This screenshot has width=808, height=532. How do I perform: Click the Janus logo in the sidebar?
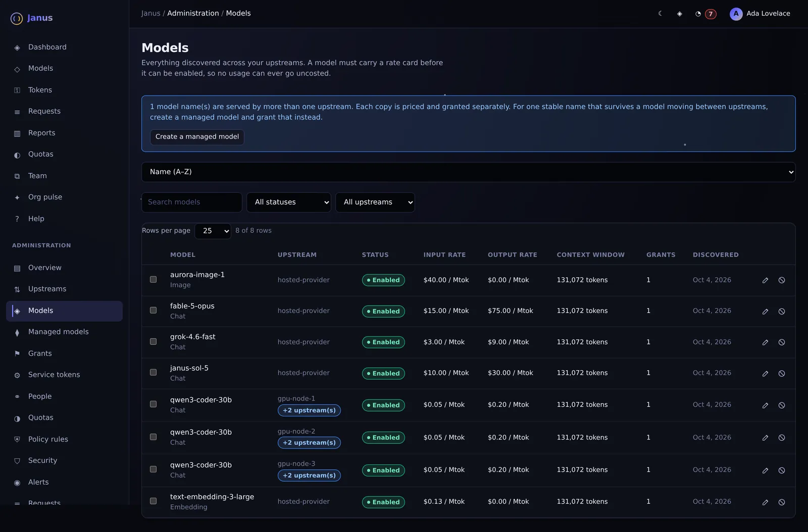31,18
